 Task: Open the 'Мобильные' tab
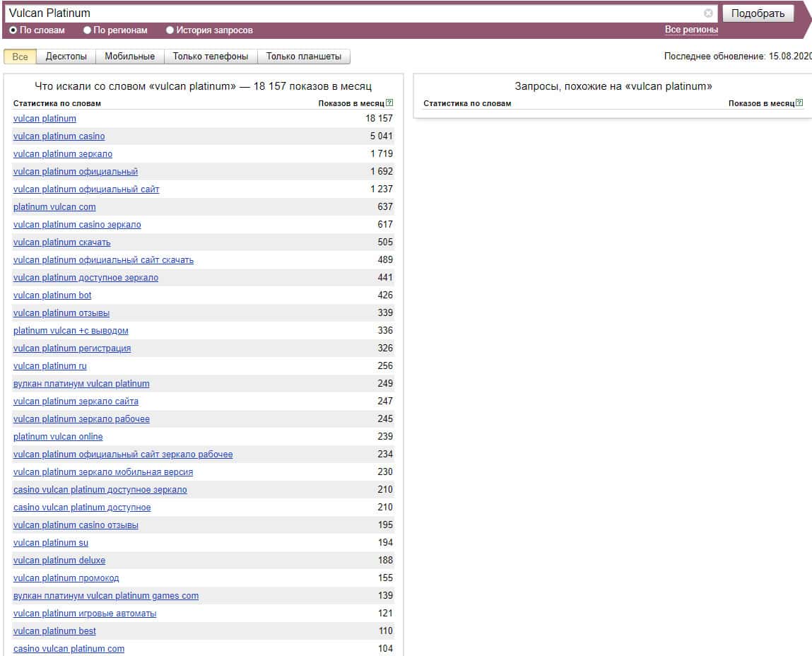129,57
